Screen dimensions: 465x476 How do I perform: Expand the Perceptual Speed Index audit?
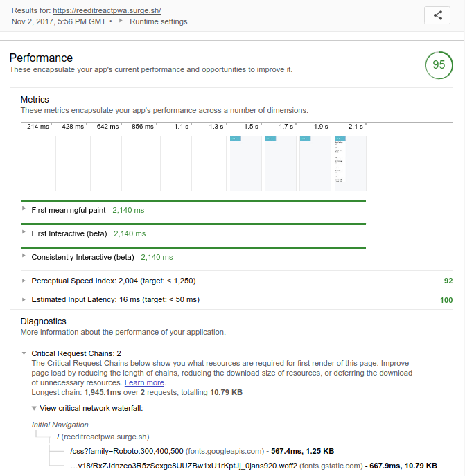tap(114, 281)
